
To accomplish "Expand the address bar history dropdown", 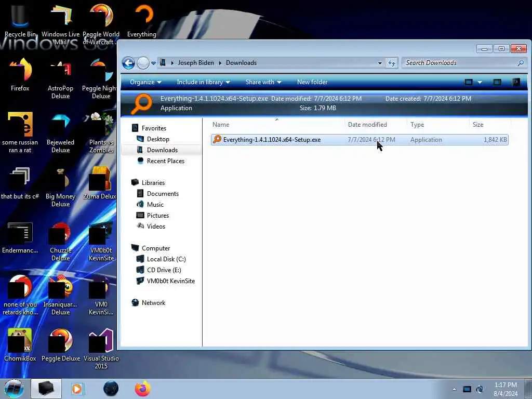I will point(380,63).
